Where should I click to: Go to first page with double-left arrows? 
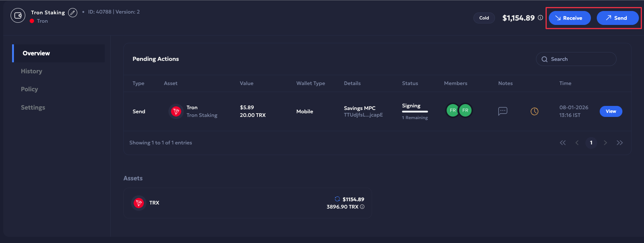(563, 143)
